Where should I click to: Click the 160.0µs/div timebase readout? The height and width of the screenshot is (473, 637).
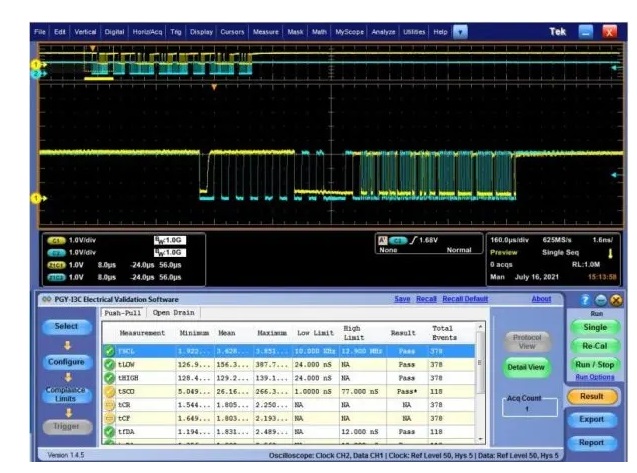509,240
